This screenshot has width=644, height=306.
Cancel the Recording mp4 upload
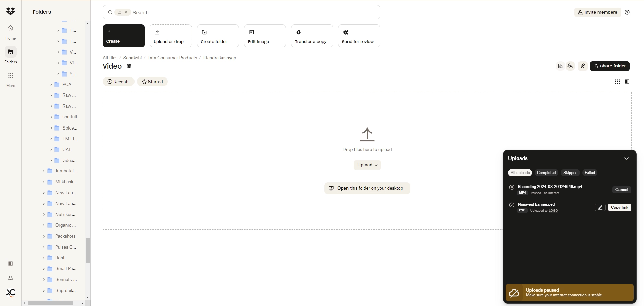click(622, 190)
